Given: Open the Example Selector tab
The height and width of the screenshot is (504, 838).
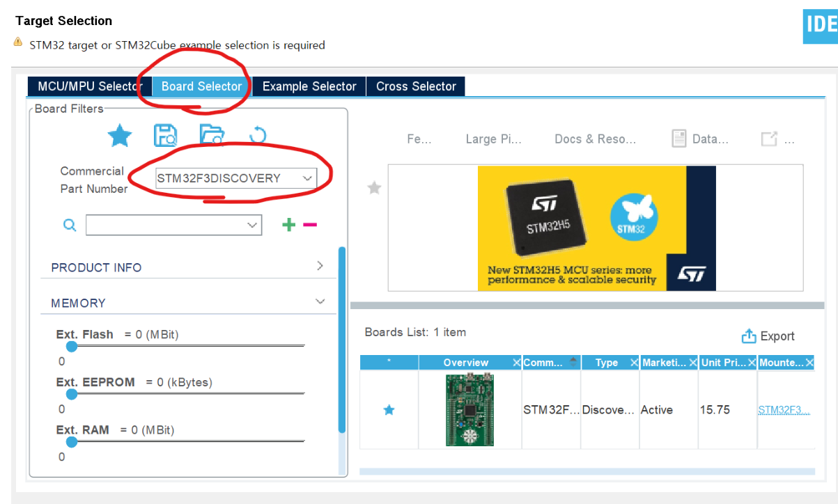Looking at the screenshot, I should tap(309, 86).
